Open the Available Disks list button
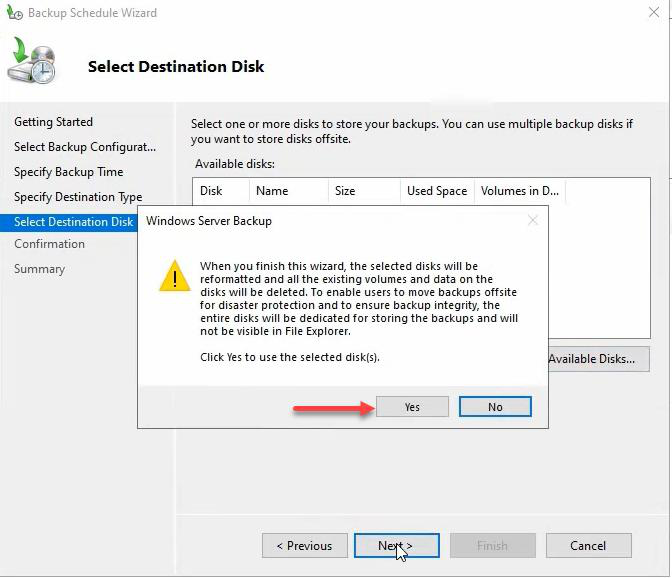This screenshot has width=672, height=578. point(599,359)
